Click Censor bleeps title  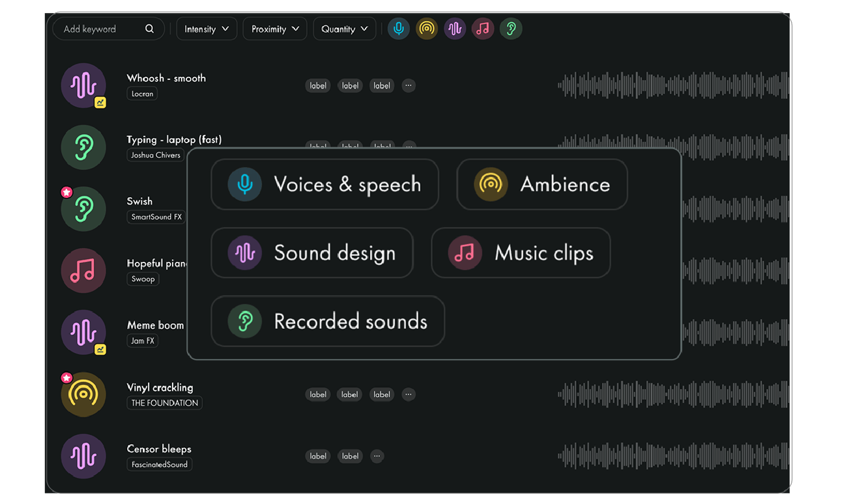[x=159, y=449]
